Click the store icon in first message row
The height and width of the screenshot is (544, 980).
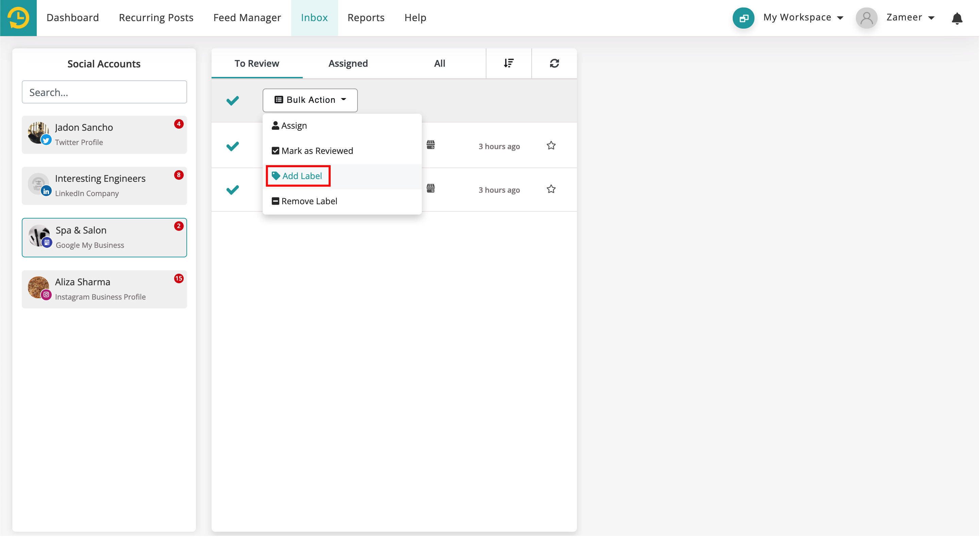430,145
